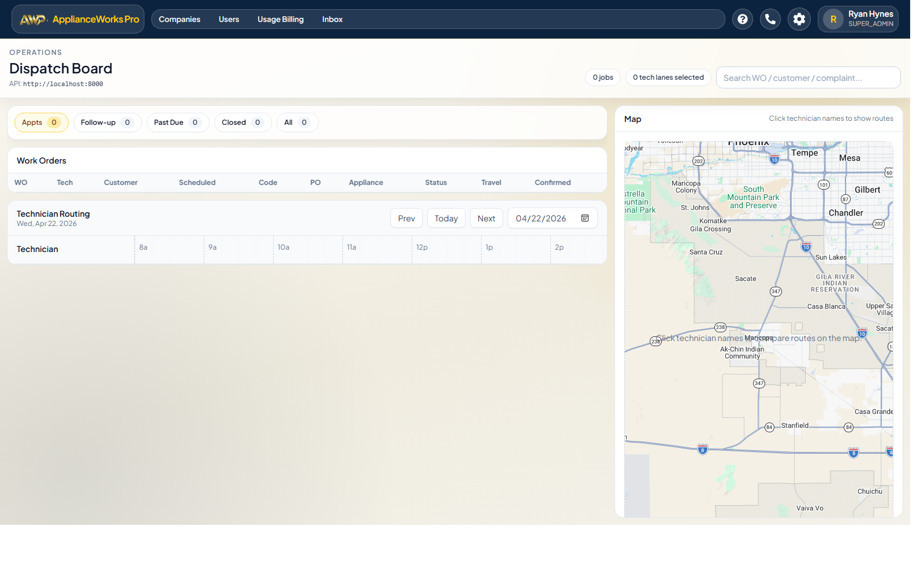Select the All filter tab
Viewport: 924px width, 578px height.
pos(297,123)
